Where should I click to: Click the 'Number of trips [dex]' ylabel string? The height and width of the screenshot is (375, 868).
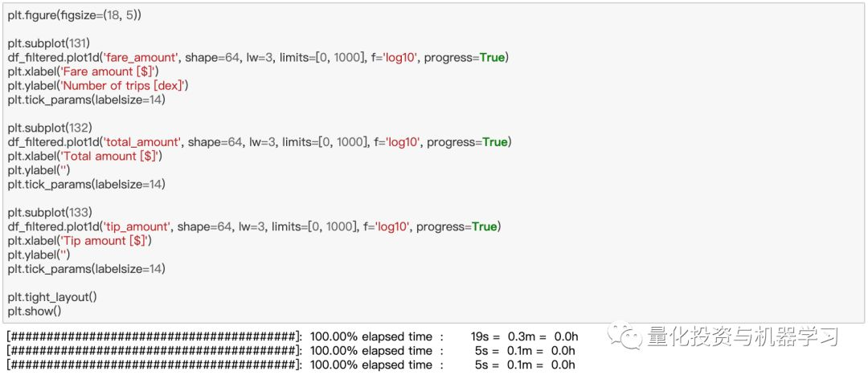click(x=125, y=86)
